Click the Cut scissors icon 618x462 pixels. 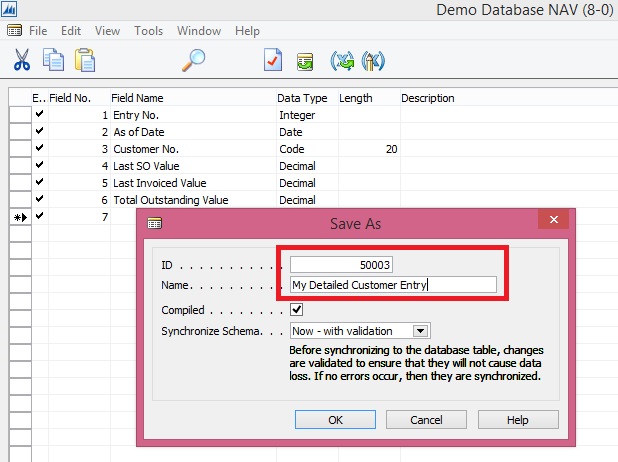[x=22, y=60]
